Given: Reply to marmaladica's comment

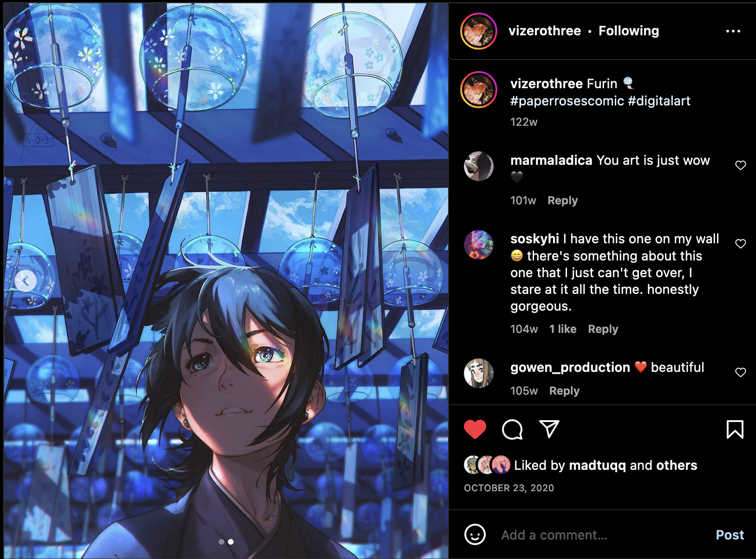Looking at the screenshot, I should pyautogui.click(x=562, y=201).
